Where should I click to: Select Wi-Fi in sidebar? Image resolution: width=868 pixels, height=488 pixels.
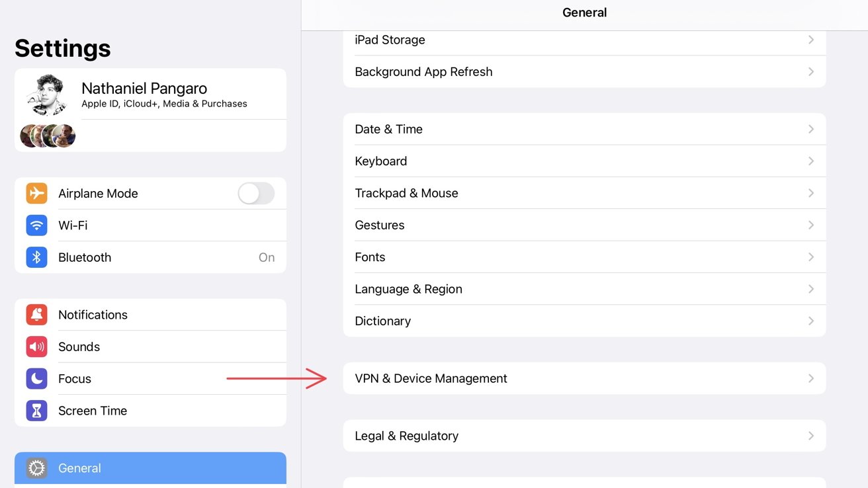click(150, 225)
